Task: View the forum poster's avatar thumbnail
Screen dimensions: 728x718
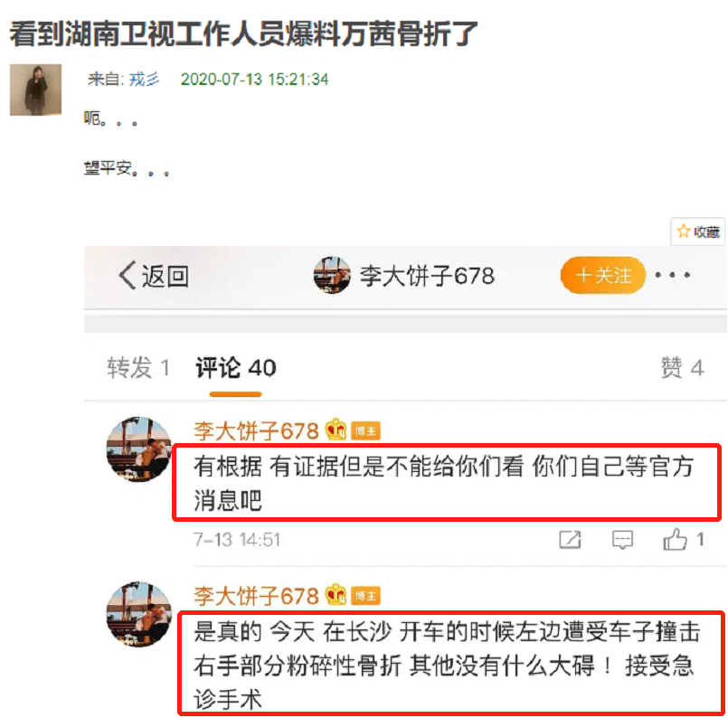Action: click(36, 90)
